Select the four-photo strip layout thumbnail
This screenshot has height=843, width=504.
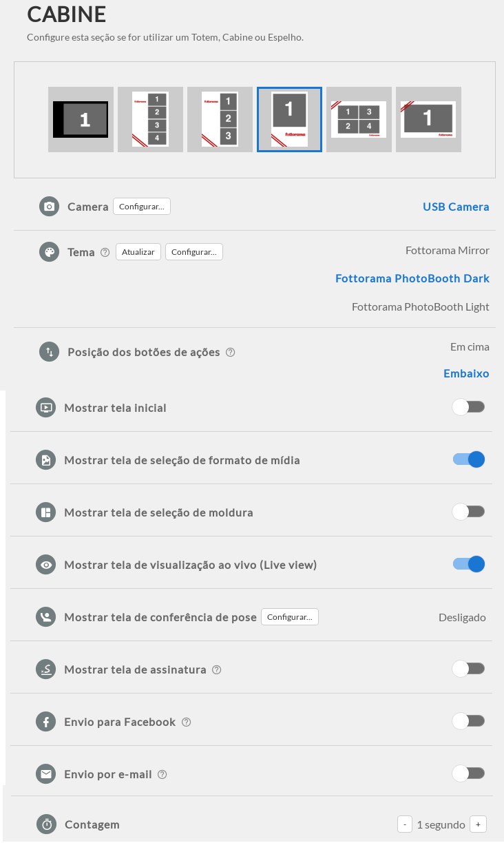150,119
